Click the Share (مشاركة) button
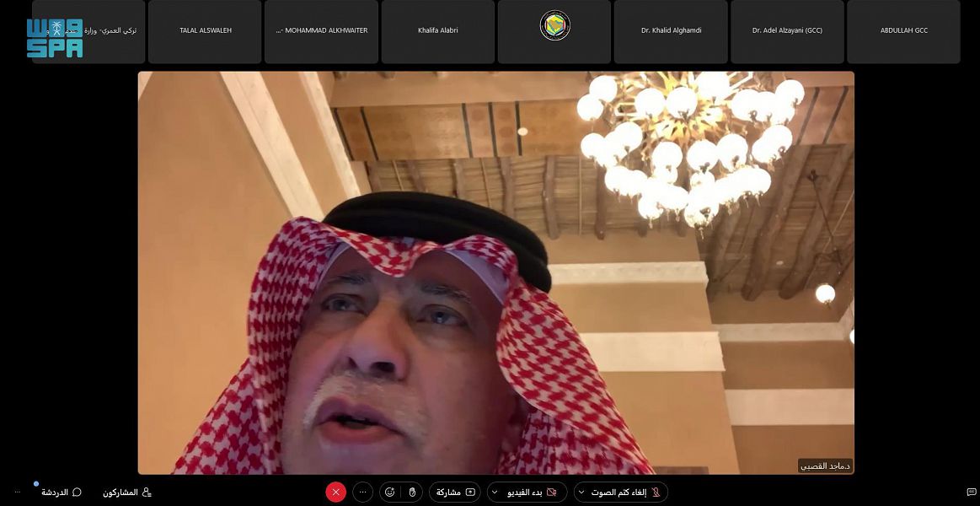 click(455, 492)
